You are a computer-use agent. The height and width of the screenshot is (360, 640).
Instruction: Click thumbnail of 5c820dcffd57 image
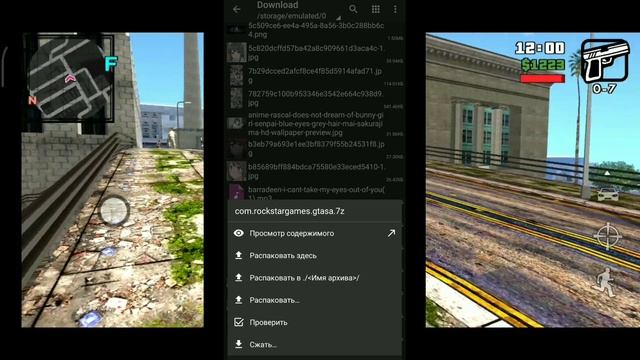point(236,53)
